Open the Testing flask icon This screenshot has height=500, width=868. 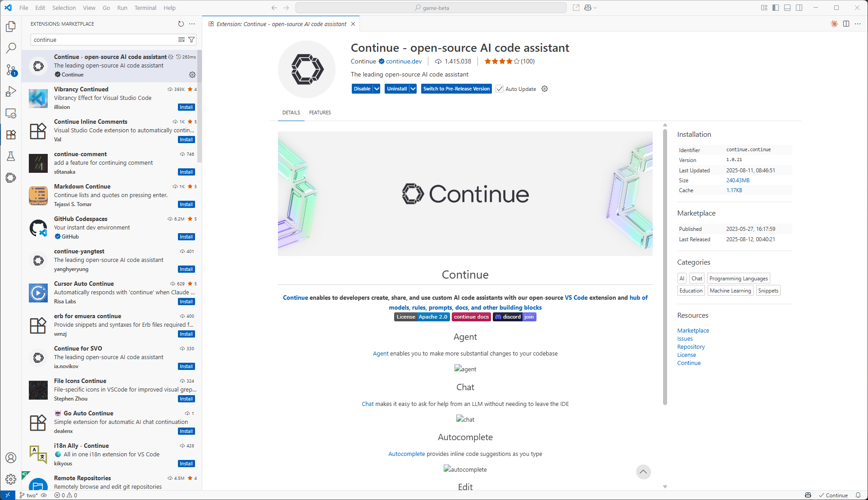pos(11,156)
